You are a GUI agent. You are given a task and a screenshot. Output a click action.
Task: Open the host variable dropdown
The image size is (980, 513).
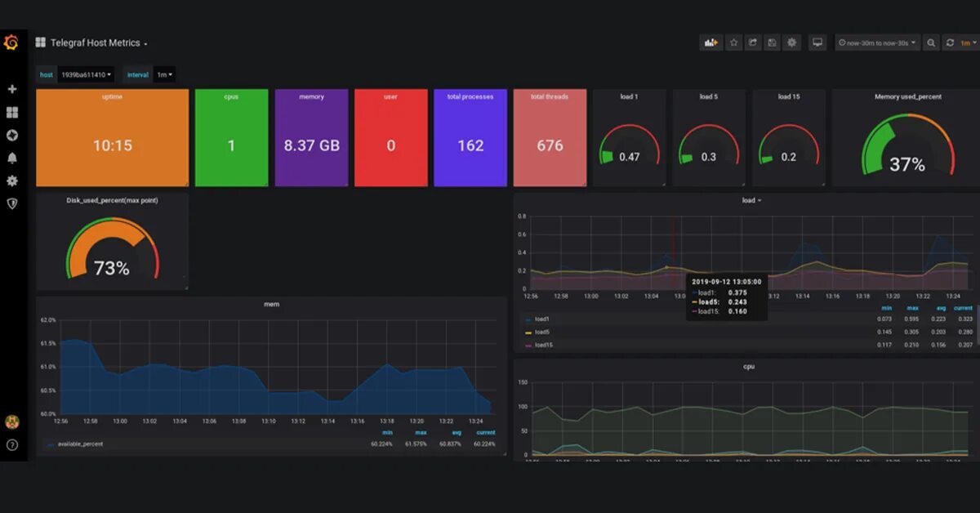tap(87, 74)
